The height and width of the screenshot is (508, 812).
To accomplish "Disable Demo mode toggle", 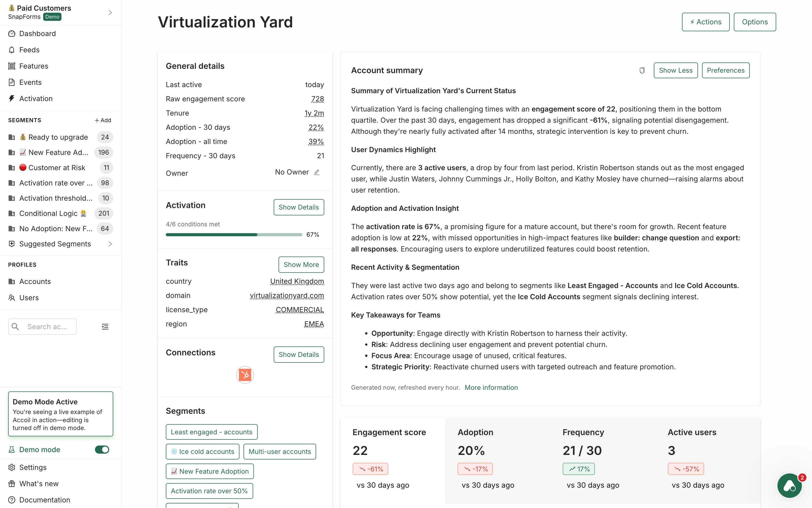I will (102, 450).
